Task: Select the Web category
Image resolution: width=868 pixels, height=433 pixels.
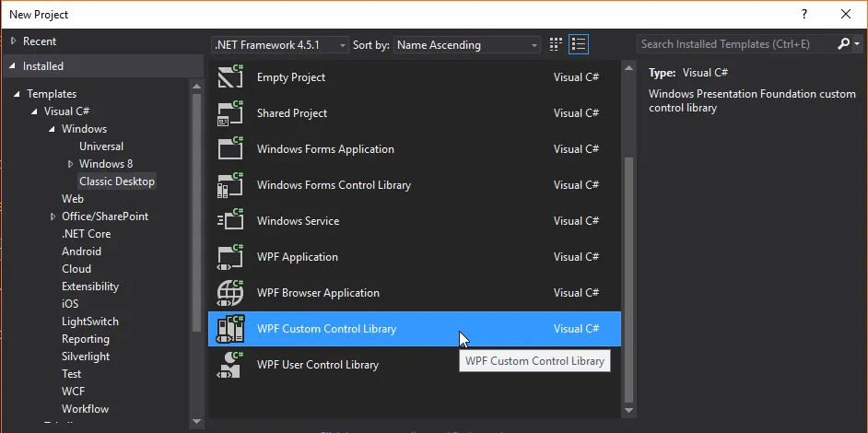Action: (x=73, y=198)
